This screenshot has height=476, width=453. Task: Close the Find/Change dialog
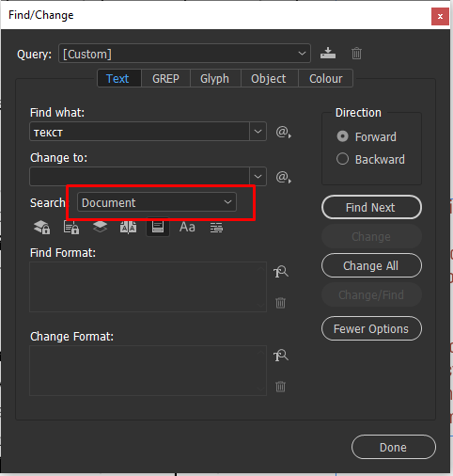(x=440, y=16)
